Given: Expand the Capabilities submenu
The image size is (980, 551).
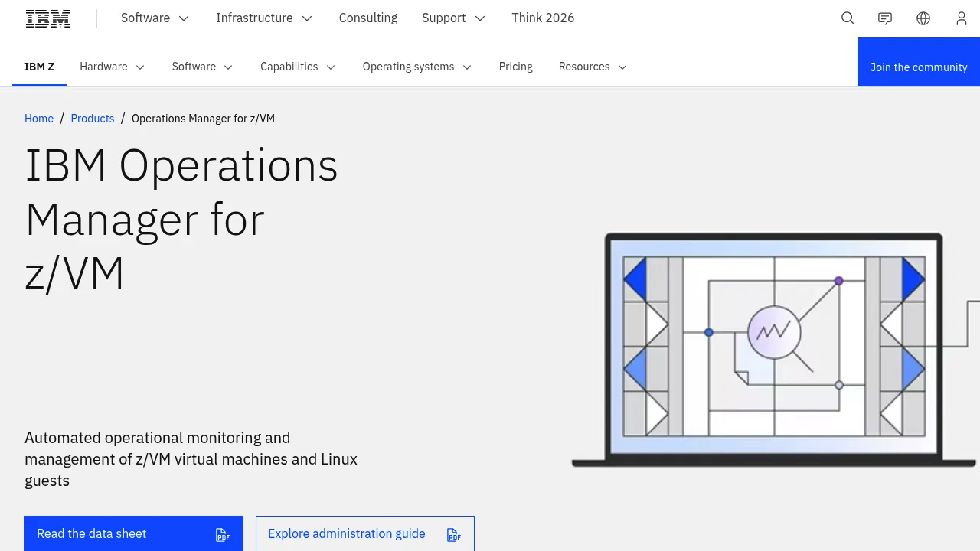Looking at the screenshot, I should 298,67.
